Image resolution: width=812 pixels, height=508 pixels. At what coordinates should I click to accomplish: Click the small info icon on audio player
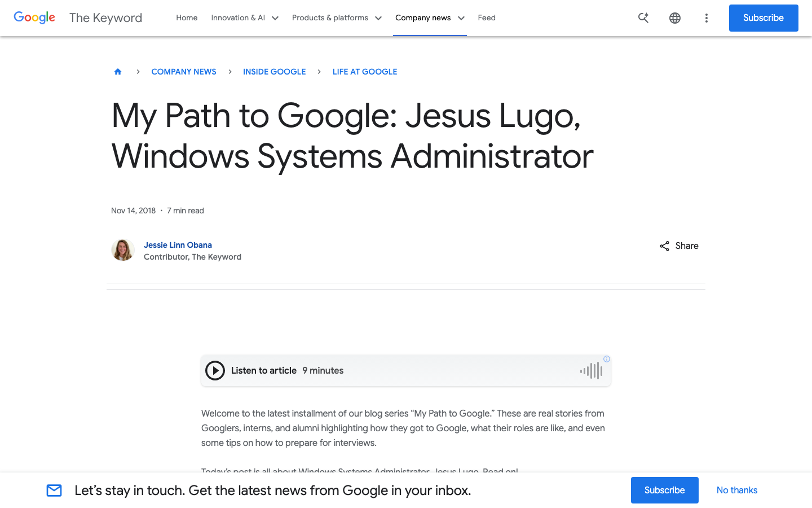607,359
